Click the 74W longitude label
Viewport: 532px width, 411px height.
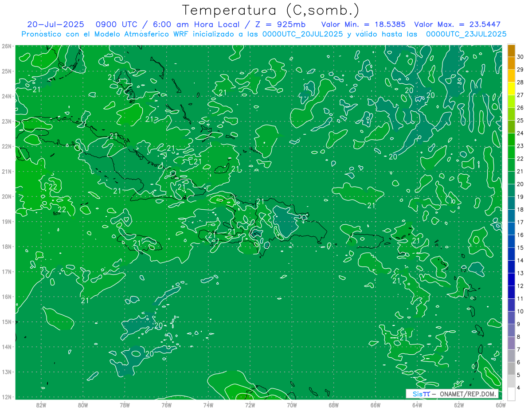tap(208, 405)
